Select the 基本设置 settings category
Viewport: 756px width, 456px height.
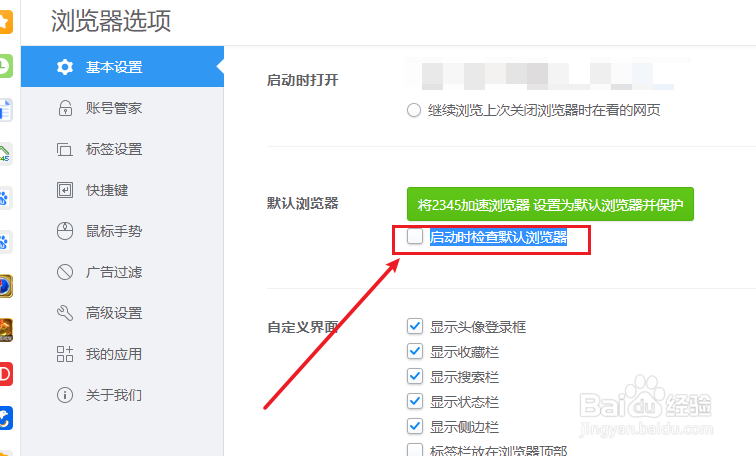tap(122, 67)
